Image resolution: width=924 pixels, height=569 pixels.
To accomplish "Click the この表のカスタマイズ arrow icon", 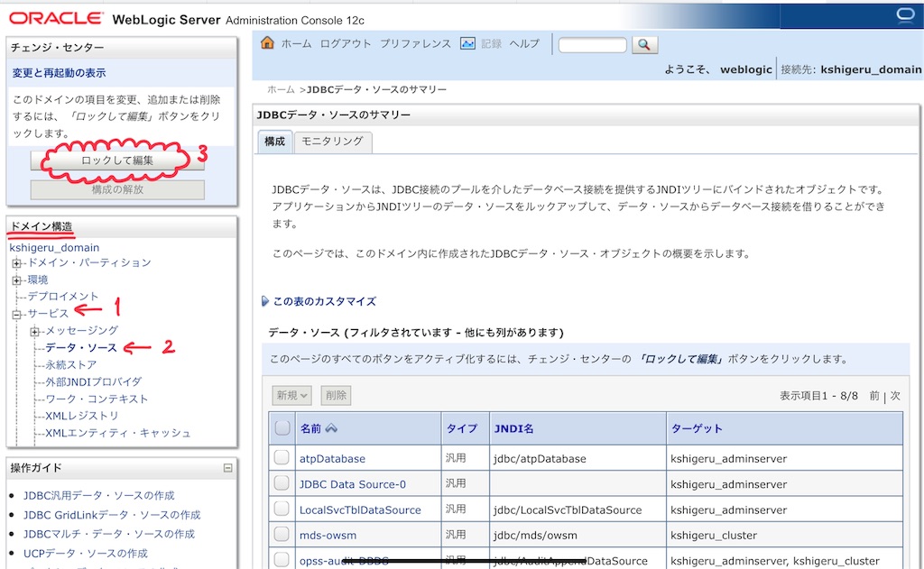I will (264, 301).
